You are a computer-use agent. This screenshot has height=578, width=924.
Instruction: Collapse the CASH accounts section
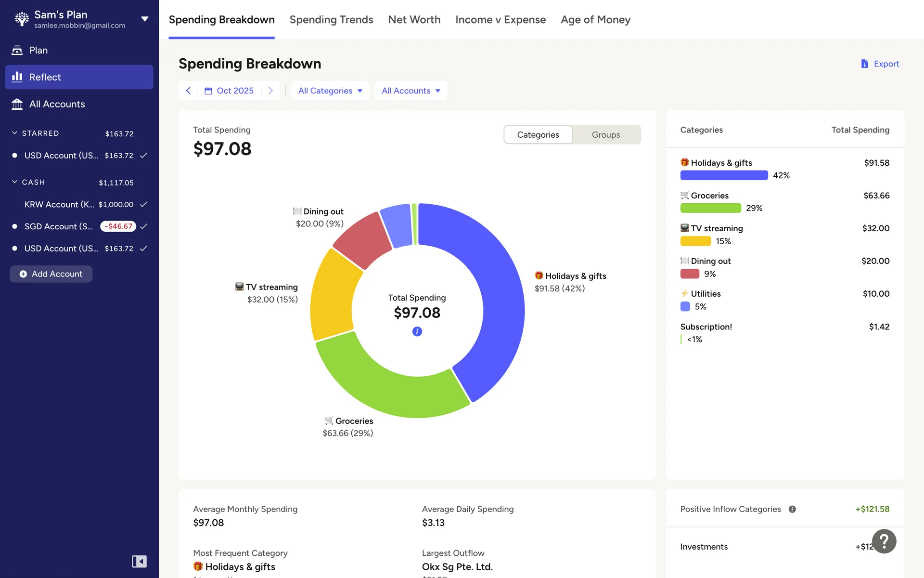pos(15,182)
